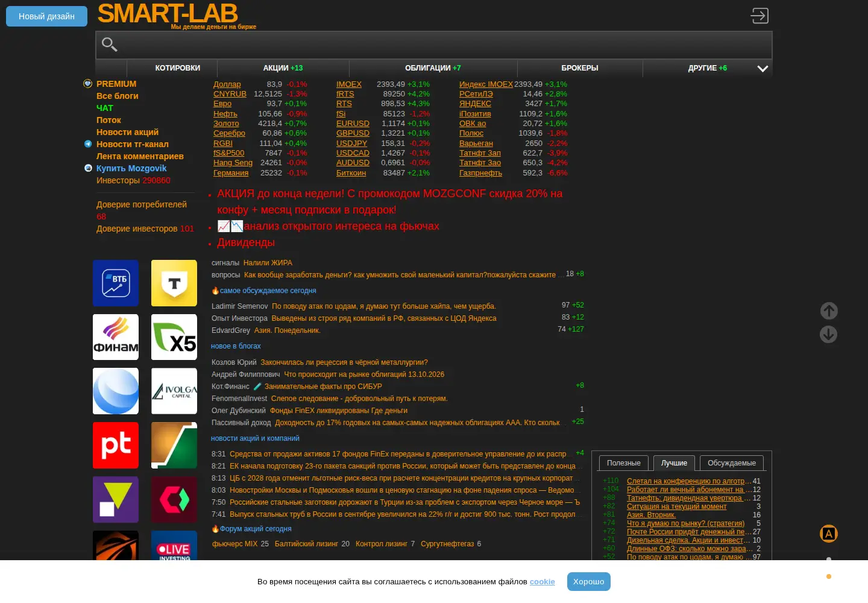
Task: Open the blue sphere logo tile
Action: click(x=116, y=391)
